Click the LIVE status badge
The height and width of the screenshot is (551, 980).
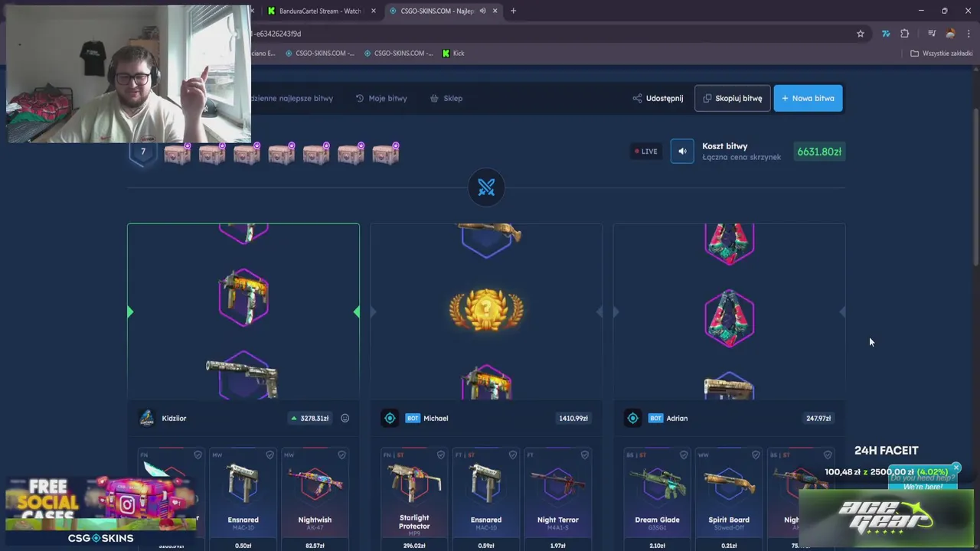(x=645, y=152)
